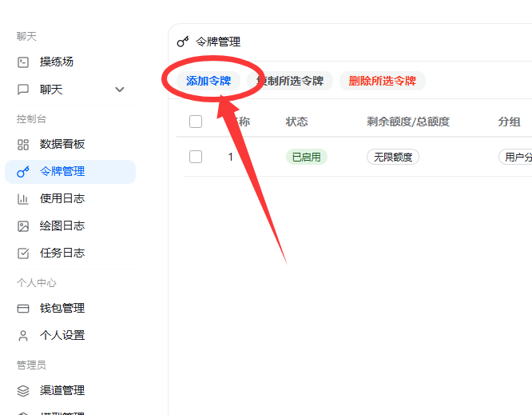The width and height of the screenshot is (532, 415).
Task: Open the 操练场 playground icon
Action: tap(23, 62)
